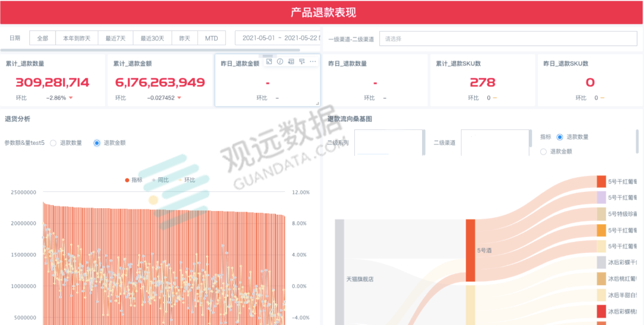Select the 退款金额 radio in 退货分析
Screen dimensions: 644x325
click(x=97, y=143)
